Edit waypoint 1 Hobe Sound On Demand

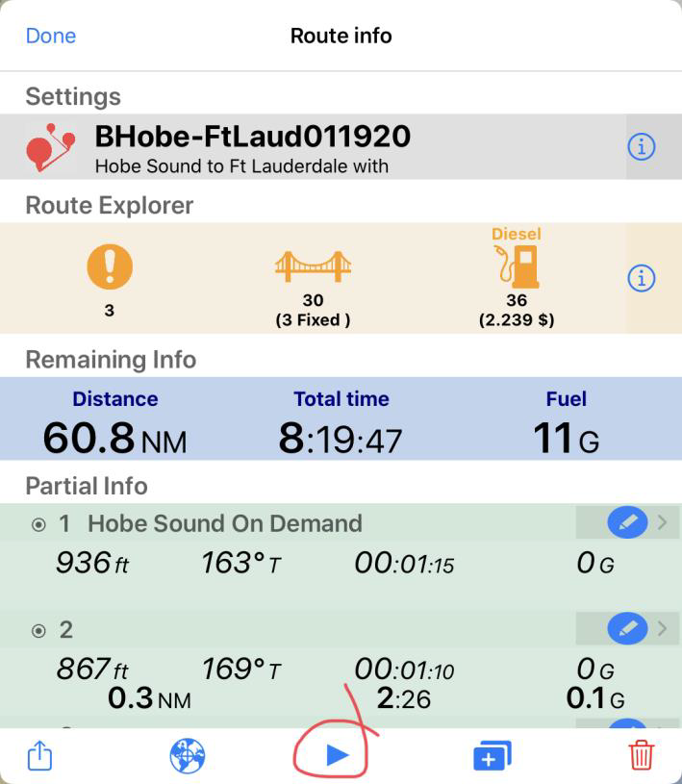pyautogui.click(x=627, y=523)
